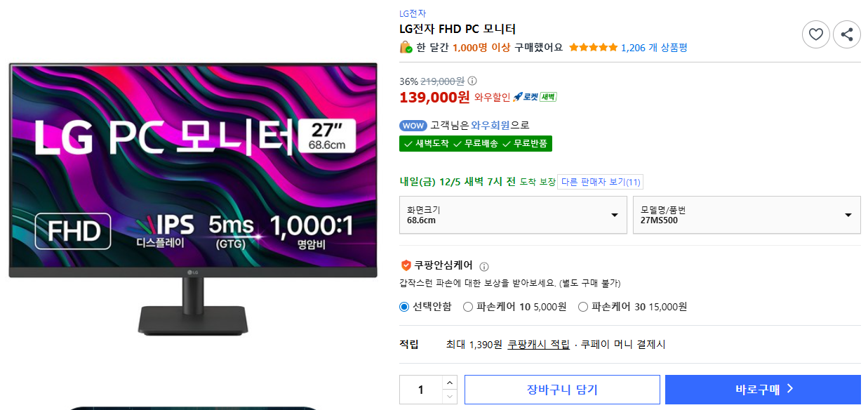
Task: Click the info icon beside original price
Action: point(472,81)
